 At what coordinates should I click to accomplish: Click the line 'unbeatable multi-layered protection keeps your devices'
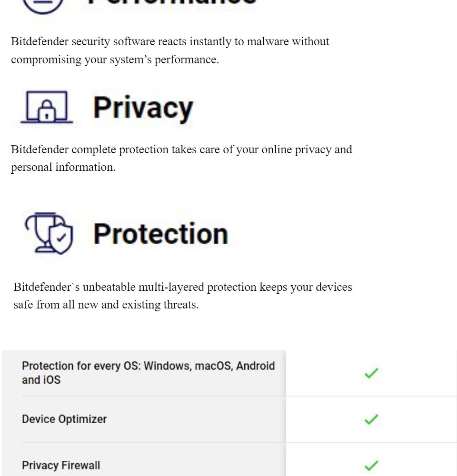click(x=217, y=287)
